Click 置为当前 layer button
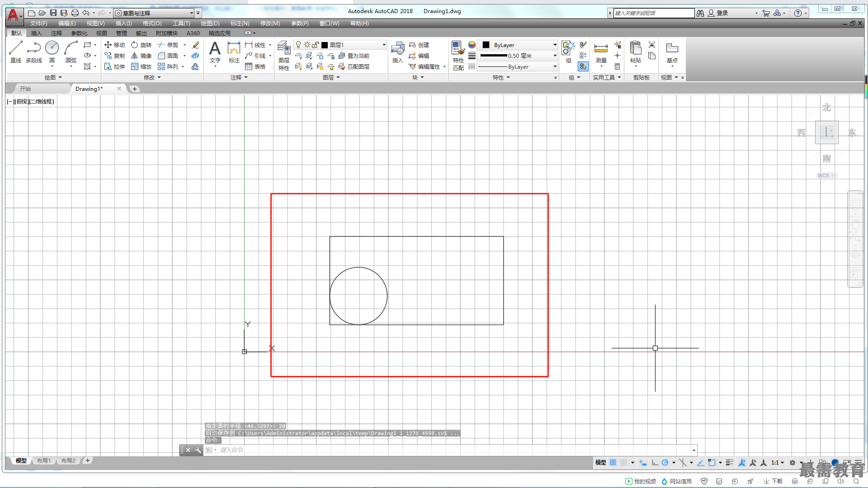The width and height of the screenshot is (868, 488). [354, 56]
